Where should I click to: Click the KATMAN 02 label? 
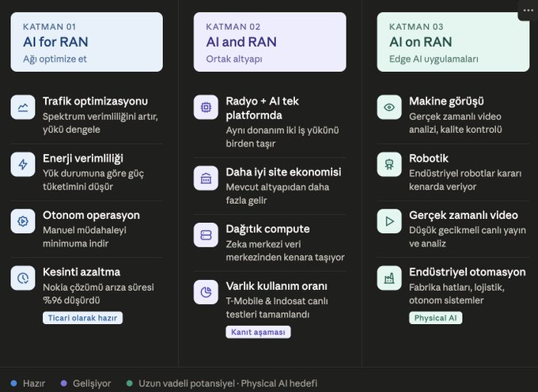coord(233,27)
